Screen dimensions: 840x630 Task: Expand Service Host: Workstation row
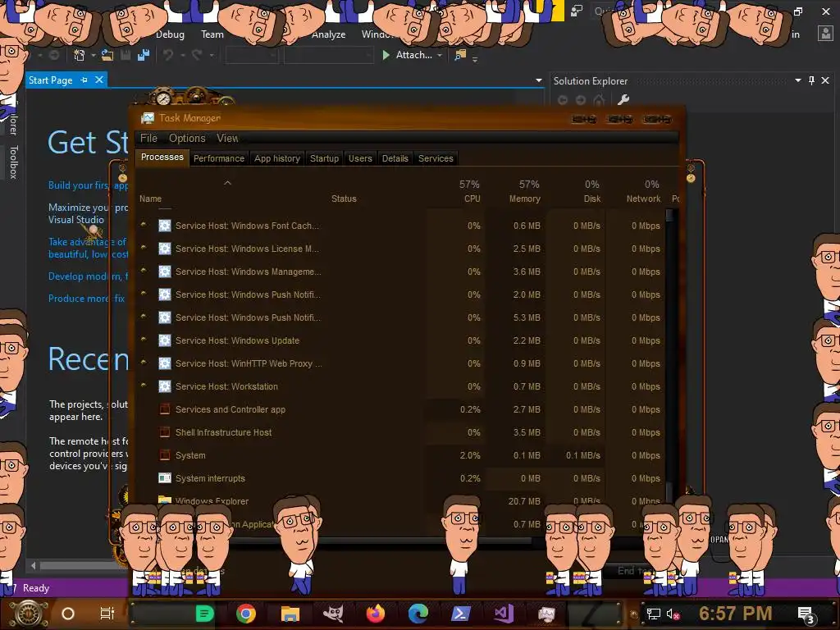coord(144,386)
